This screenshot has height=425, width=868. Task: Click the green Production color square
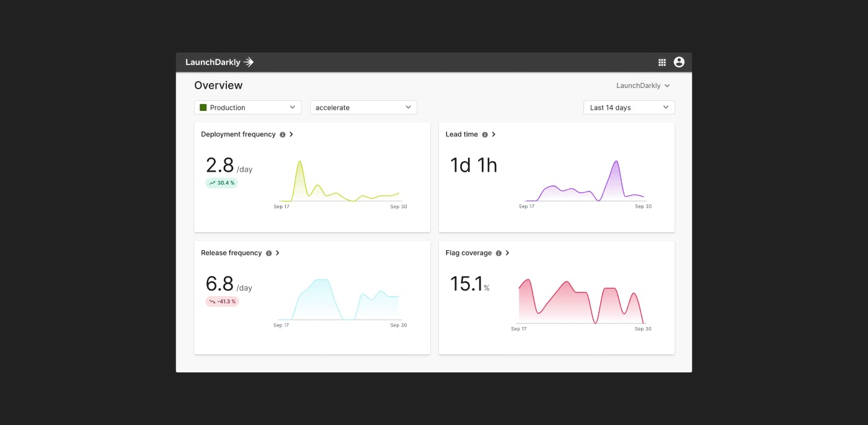click(203, 107)
